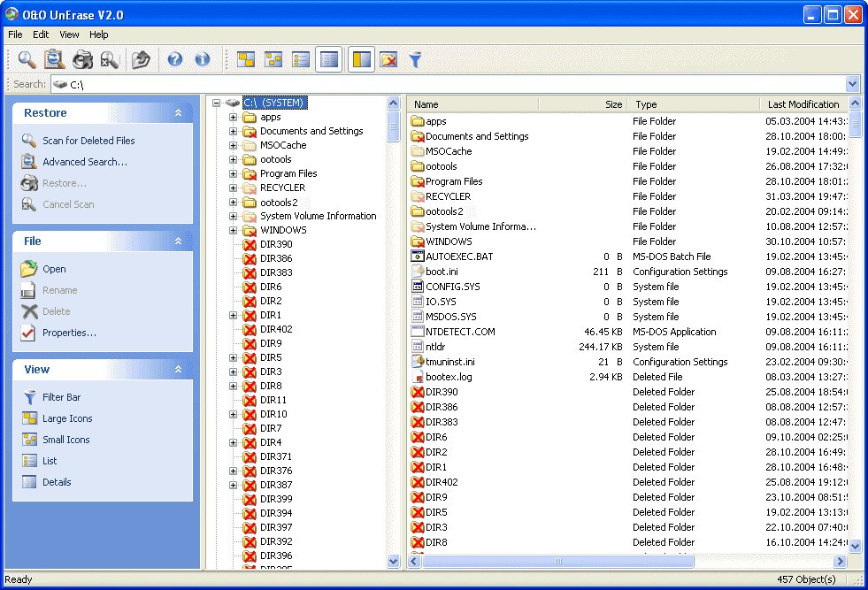This screenshot has height=590, width=868.
Task: Click Properties… in the File panel
Action: (x=69, y=333)
